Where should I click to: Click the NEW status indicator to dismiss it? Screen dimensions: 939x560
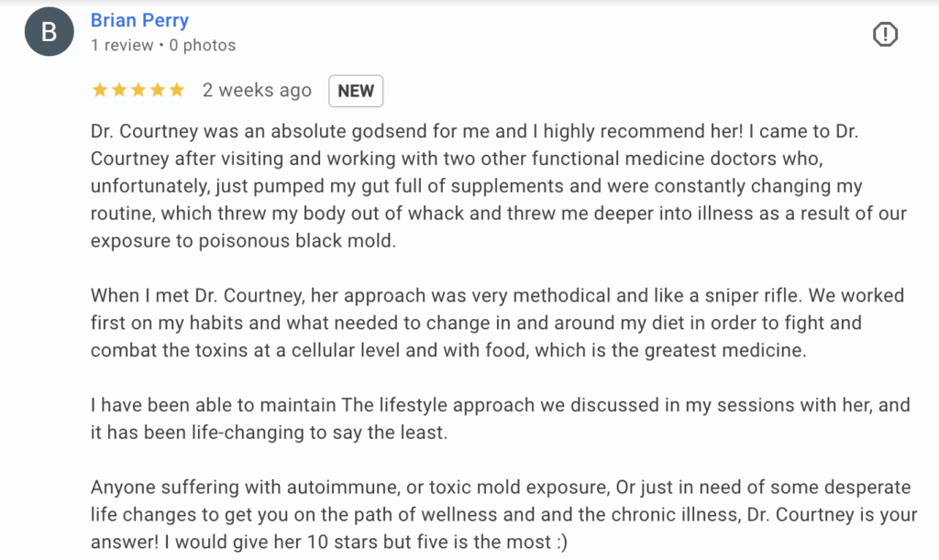click(356, 91)
